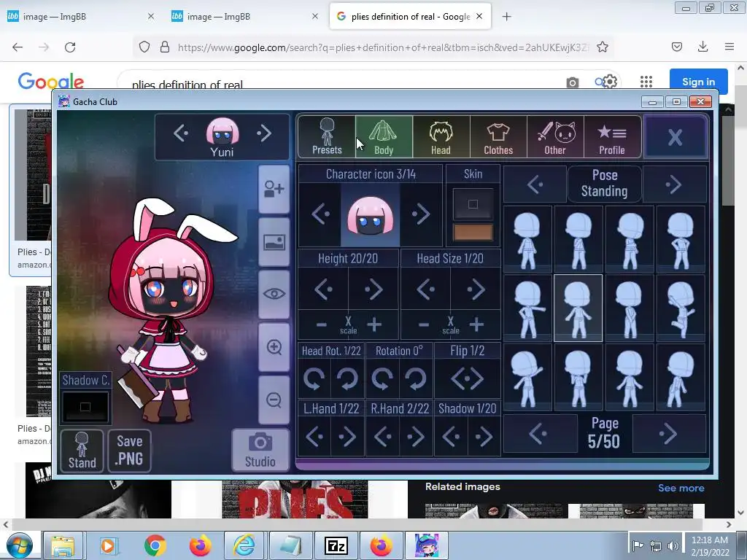This screenshot has height=560, width=747.
Task: Open Chrome from the taskbar
Action: [155, 545]
